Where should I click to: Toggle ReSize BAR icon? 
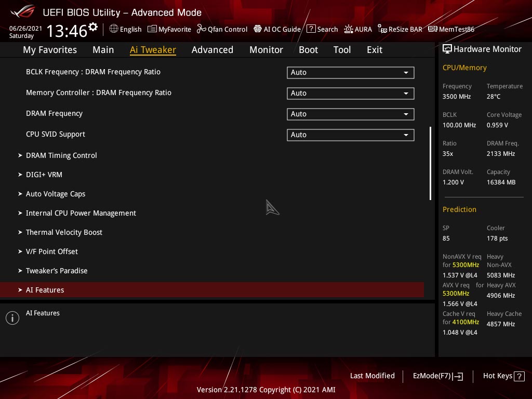(382, 29)
